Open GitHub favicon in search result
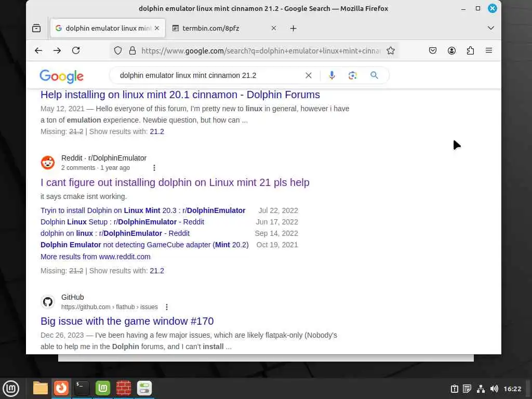Image resolution: width=532 pixels, height=399 pixels. [x=48, y=302]
